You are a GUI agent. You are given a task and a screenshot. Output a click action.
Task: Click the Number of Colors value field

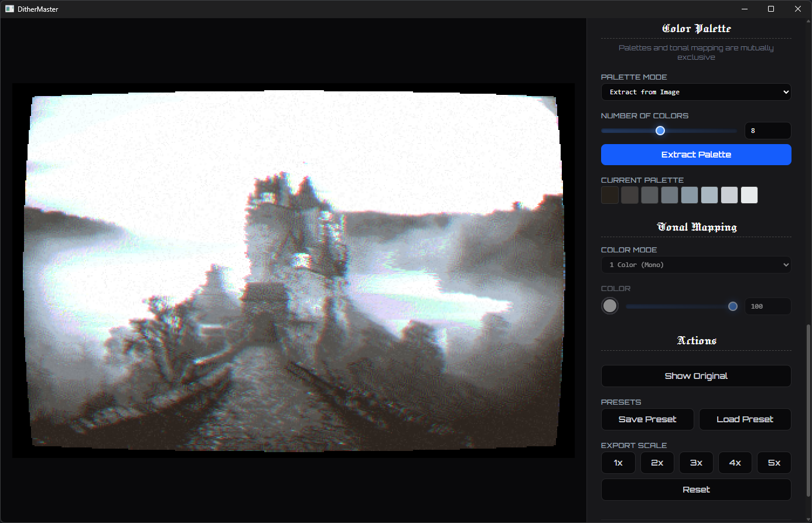[x=768, y=131]
